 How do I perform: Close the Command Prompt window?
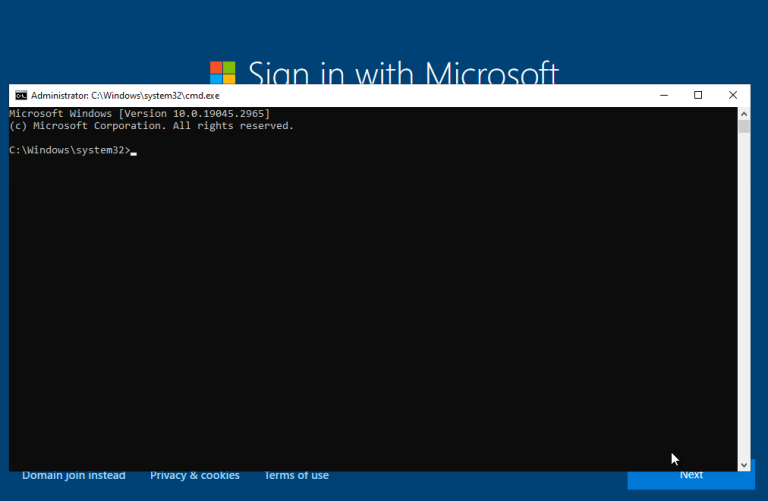pyautogui.click(x=733, y=95)
